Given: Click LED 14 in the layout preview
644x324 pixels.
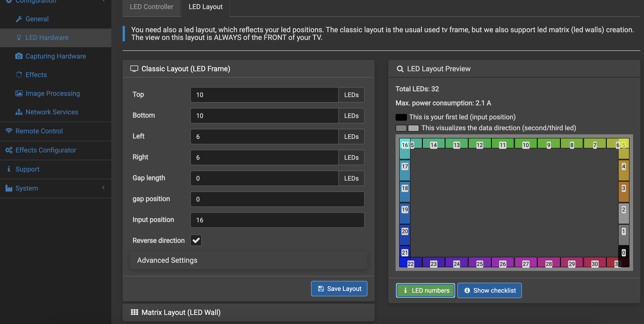Looking at the screenshot, I should tap(434, 144).
